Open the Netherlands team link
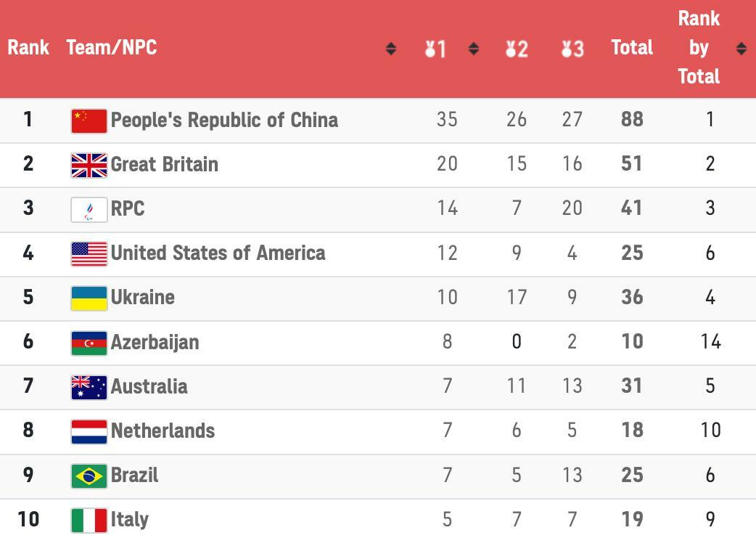Screen dimensions: 756x538 (x=163, y=431)
